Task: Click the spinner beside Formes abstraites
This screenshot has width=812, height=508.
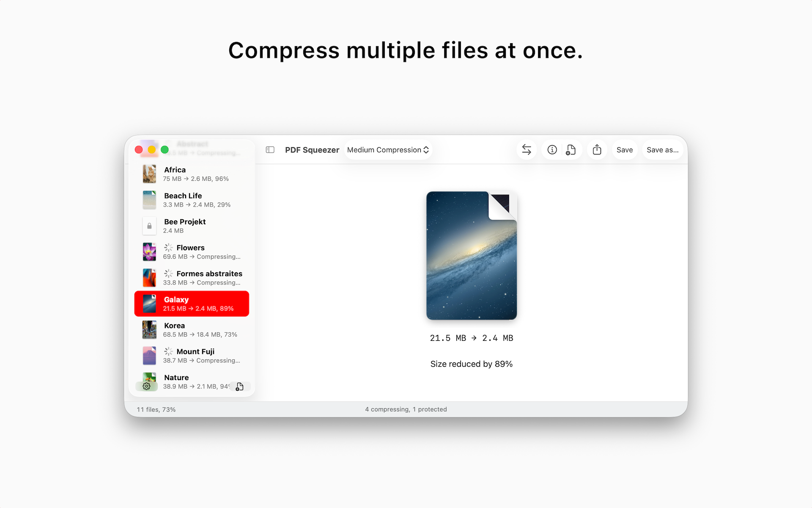Action: pyautogui.click(x=168, y=273)
